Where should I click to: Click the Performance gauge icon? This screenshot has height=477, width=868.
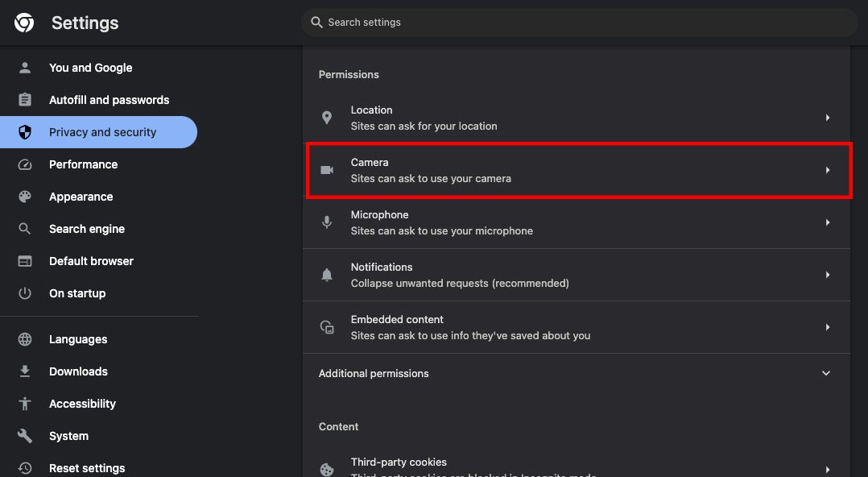click(x=25, y=164)
